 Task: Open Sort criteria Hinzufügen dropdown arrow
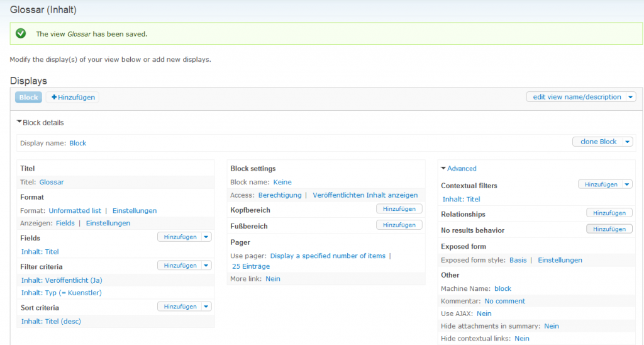(207, 307)
